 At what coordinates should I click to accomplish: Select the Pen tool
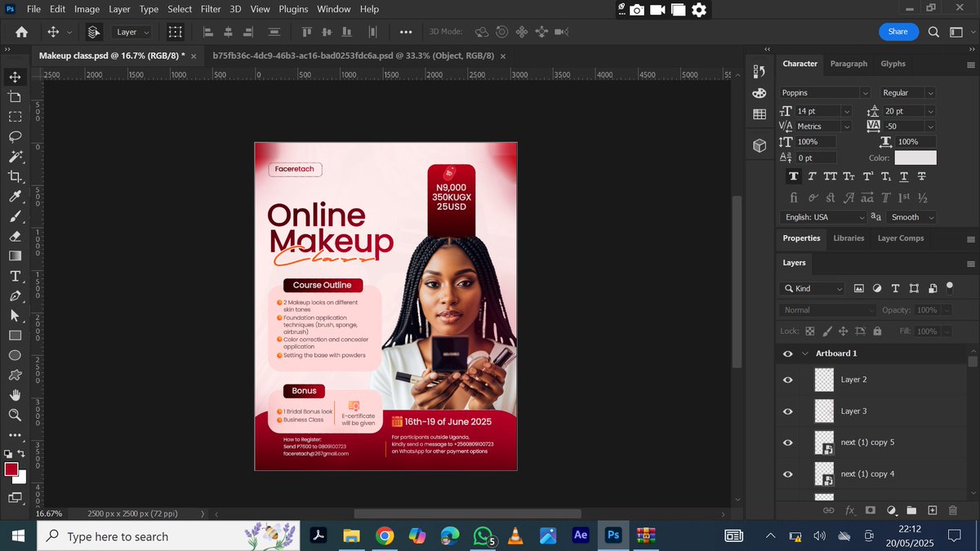pos(15,295)
